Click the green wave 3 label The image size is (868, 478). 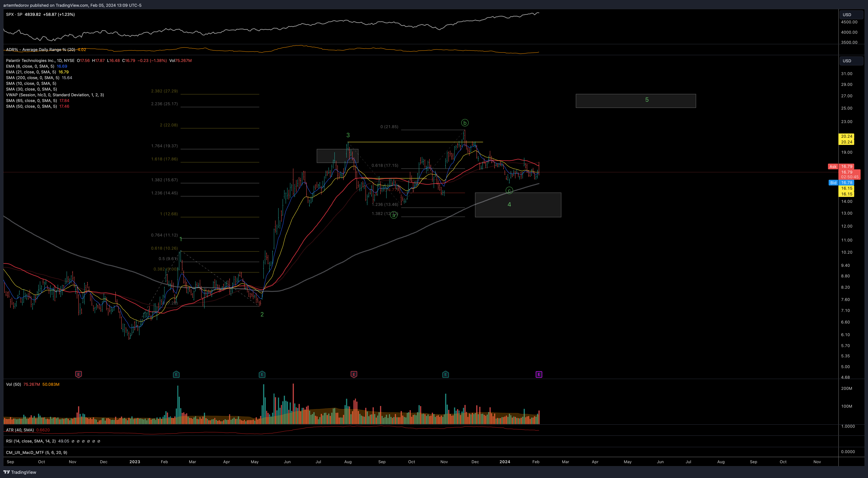click(x=348, y=135)
